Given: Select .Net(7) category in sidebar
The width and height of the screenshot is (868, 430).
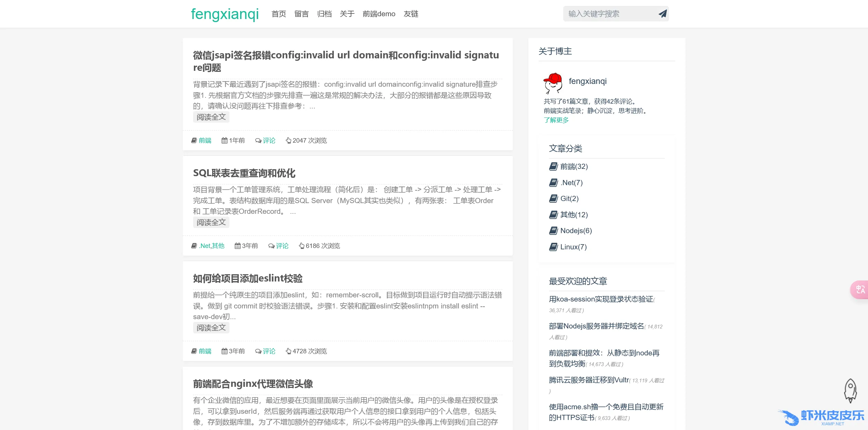Looking at the screenshot, I should (x=571, y=183).
